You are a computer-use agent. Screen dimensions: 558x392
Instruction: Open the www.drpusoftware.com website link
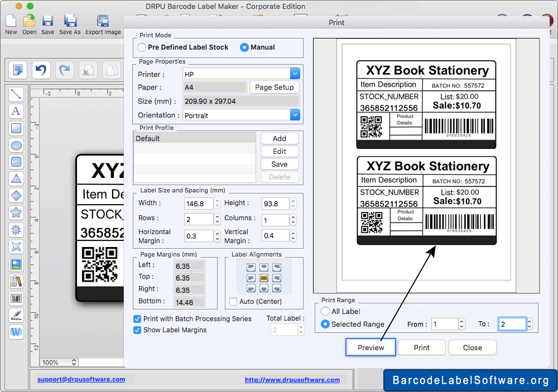[x=292, y=380]
